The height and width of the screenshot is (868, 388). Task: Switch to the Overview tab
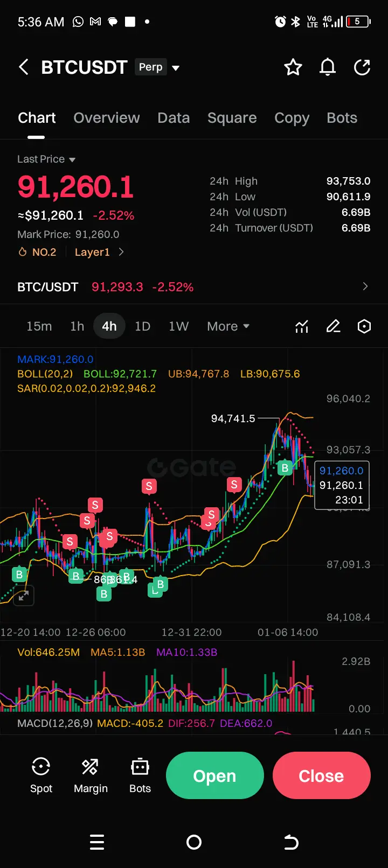pyautogui.click(x=107, y=118)
